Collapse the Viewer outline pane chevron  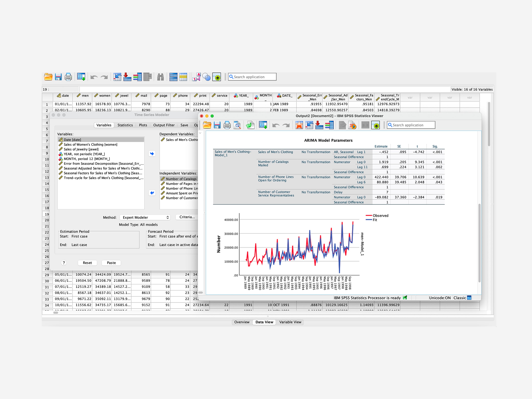pyautogui.click(x=200, y=133)
